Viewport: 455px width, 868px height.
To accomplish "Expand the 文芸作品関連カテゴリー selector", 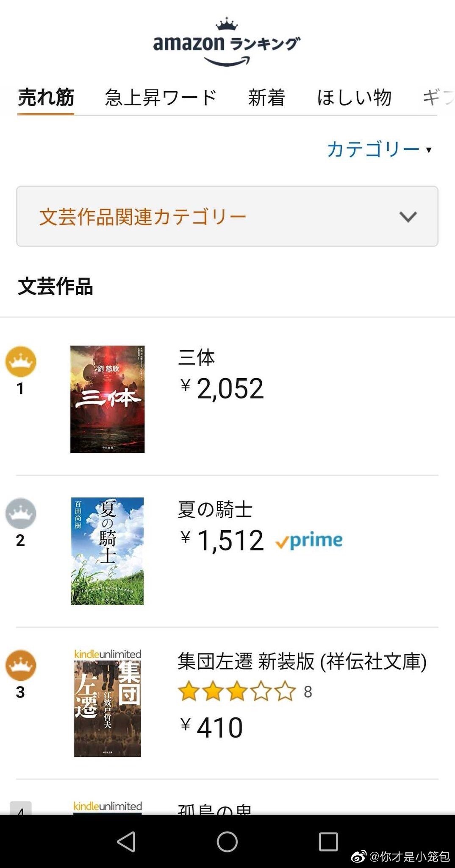I will click(227, 216).
